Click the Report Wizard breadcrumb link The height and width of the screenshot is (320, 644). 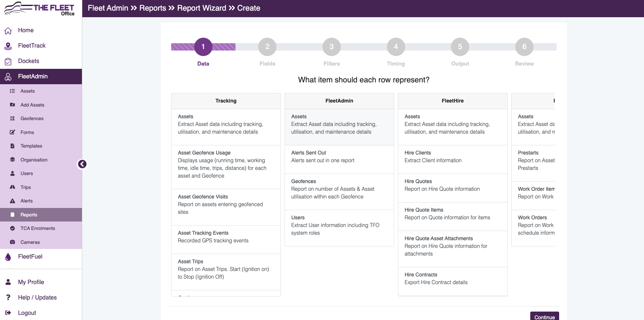[x=202, y=8]
